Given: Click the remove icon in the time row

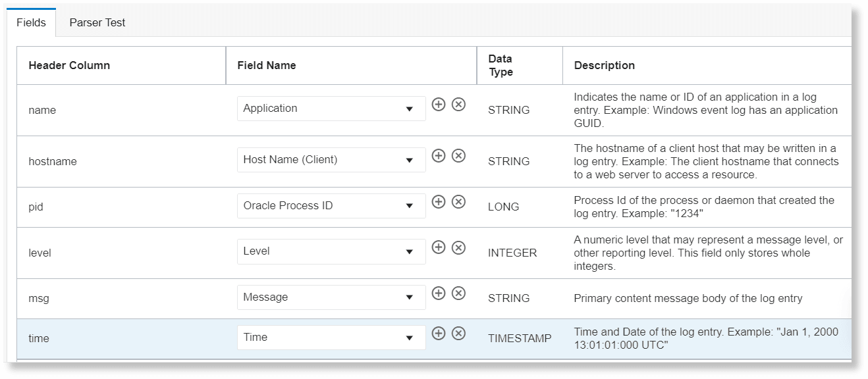Looking at the screenshot, I should coord(457,334).
